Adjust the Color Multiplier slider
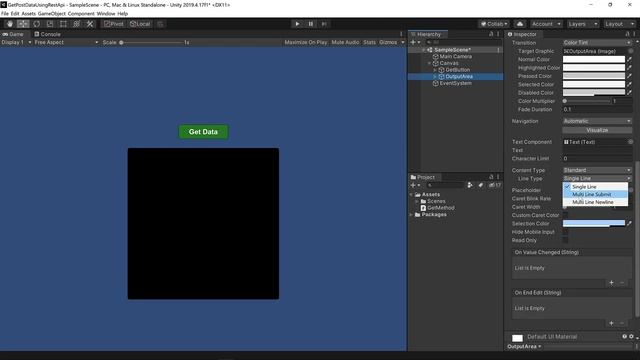The image size is (640, 360). pos(587,101)
